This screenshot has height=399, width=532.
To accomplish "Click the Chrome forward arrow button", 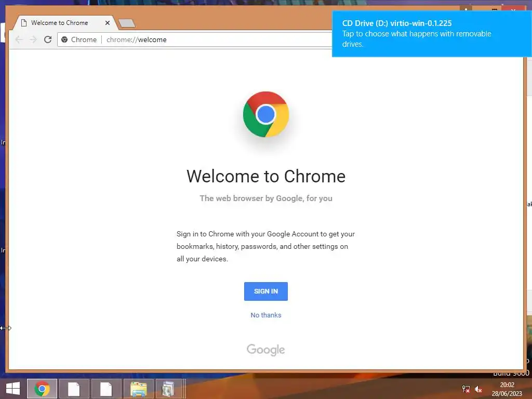I will coord(33,39).
